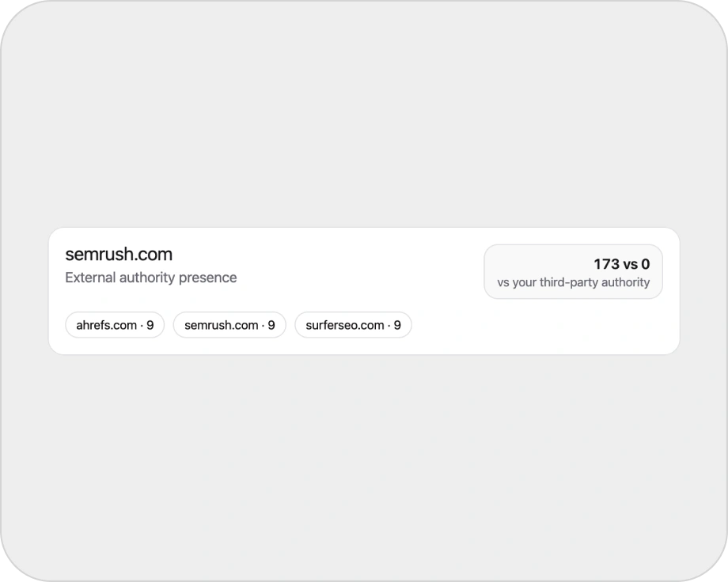Select the count "9" on the surferseo.com chip
Image resolution: width=728 pixels, height=582 pixels.
(x=396, y=324)
